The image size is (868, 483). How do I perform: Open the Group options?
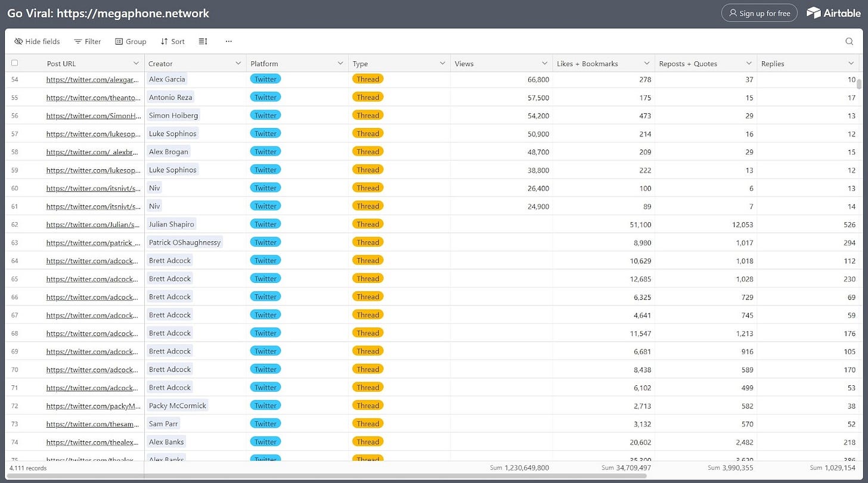(x=131, y=42)
